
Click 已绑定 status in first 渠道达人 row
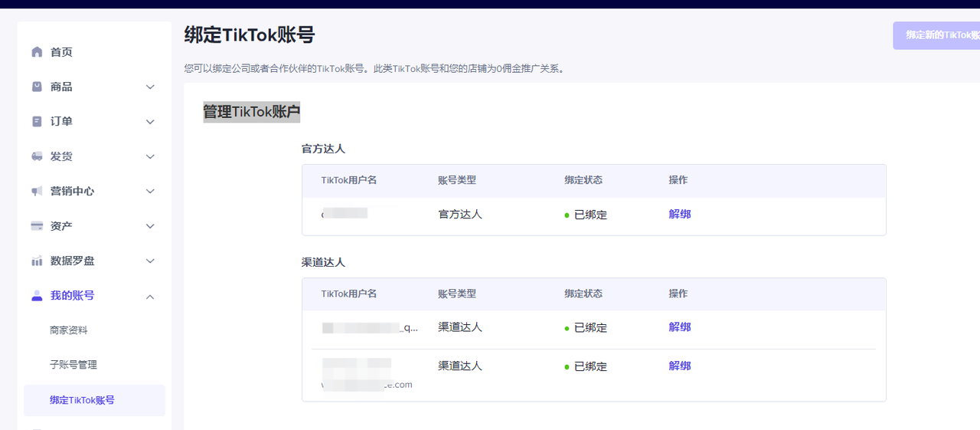[x=586, y=327]
